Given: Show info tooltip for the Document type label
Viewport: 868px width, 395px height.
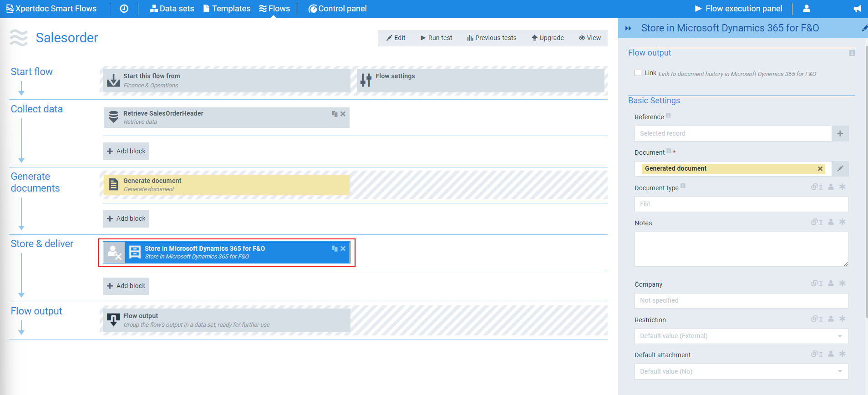Looking at the screenshot, I should pos(683,186).
